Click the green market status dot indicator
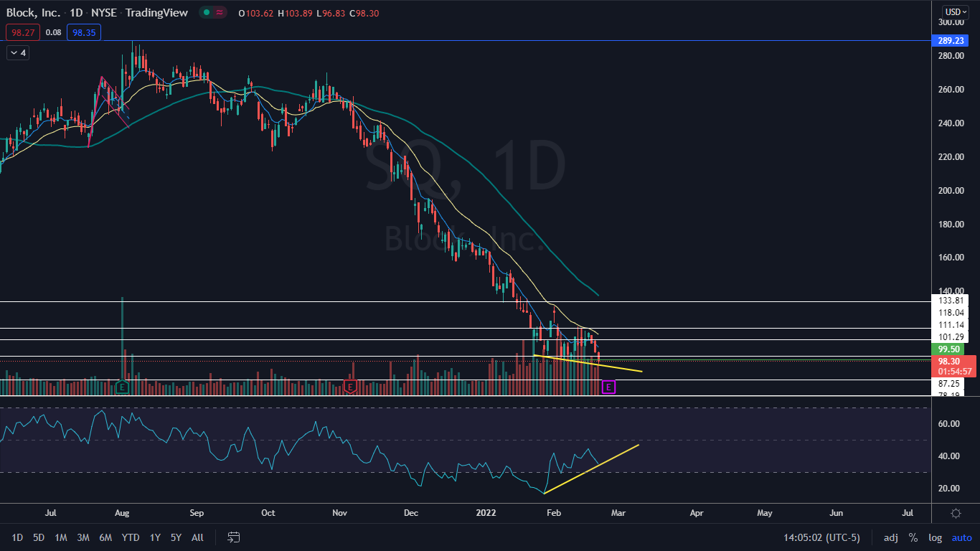 point(207,12)
